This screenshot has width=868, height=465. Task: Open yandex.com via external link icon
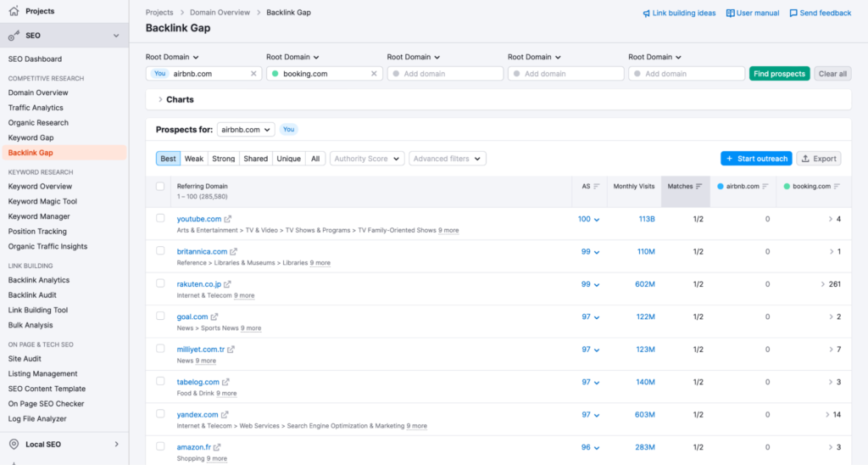(225, 415)
